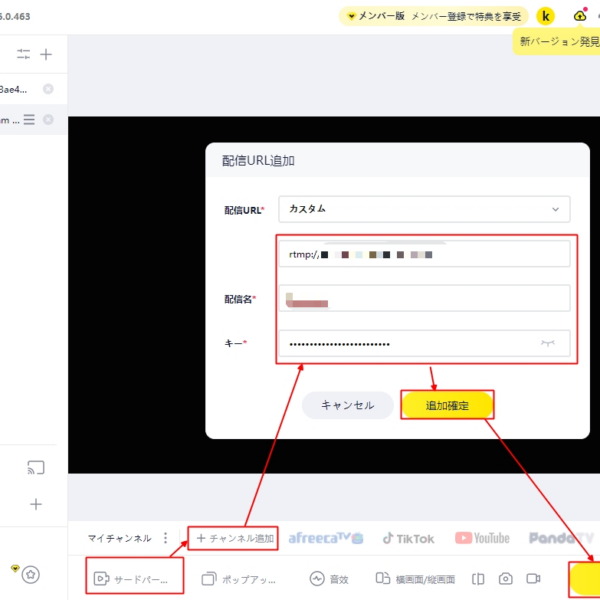Confirm with the 追加確定 button
This screenshot has width=600, height=600.
447,405
